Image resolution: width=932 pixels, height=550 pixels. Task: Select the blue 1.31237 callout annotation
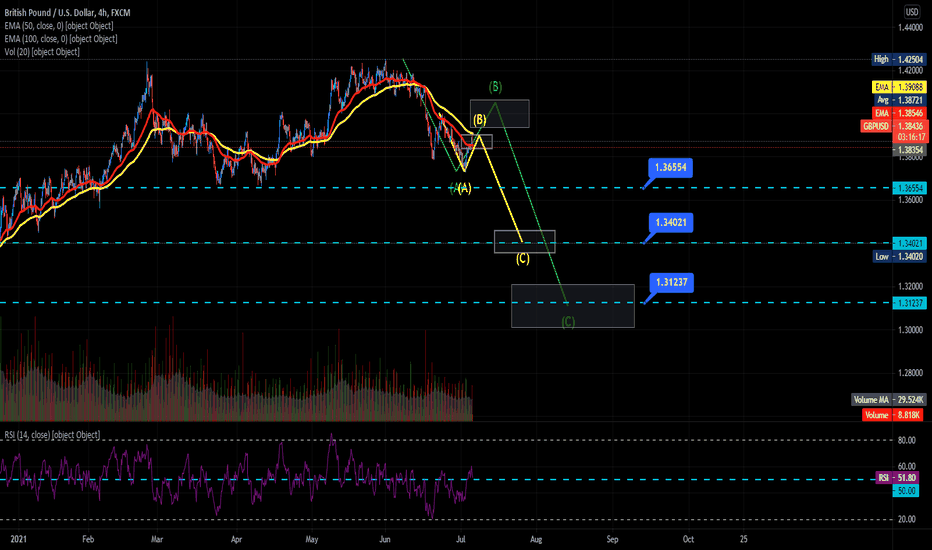pyautogui.click(x=671, y=282)
